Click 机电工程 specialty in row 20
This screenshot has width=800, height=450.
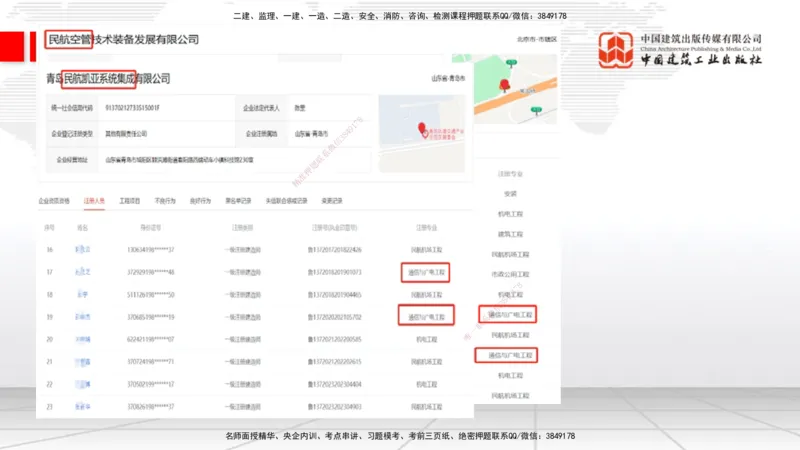click(x=427, y=339)
